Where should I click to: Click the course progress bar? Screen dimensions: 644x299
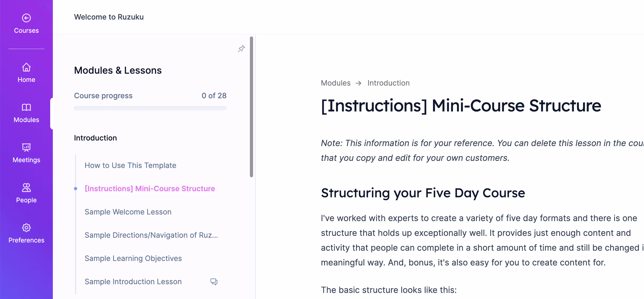[150, 108]
